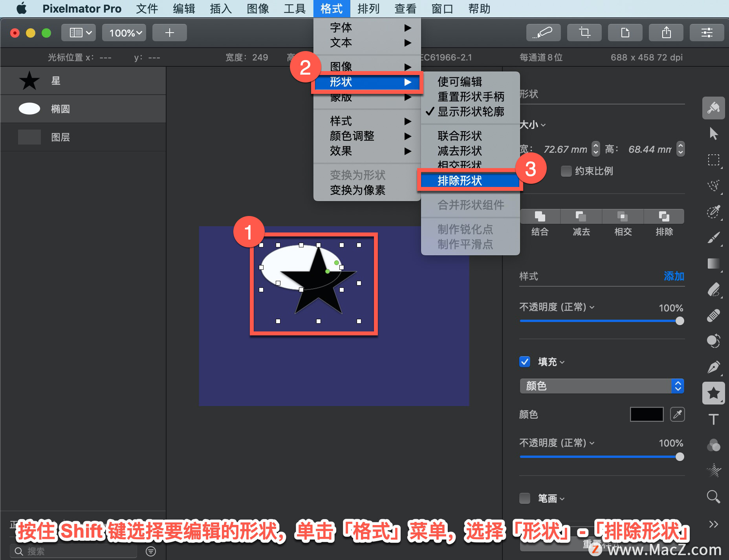Open the 文本 submenu

(367, 42)
